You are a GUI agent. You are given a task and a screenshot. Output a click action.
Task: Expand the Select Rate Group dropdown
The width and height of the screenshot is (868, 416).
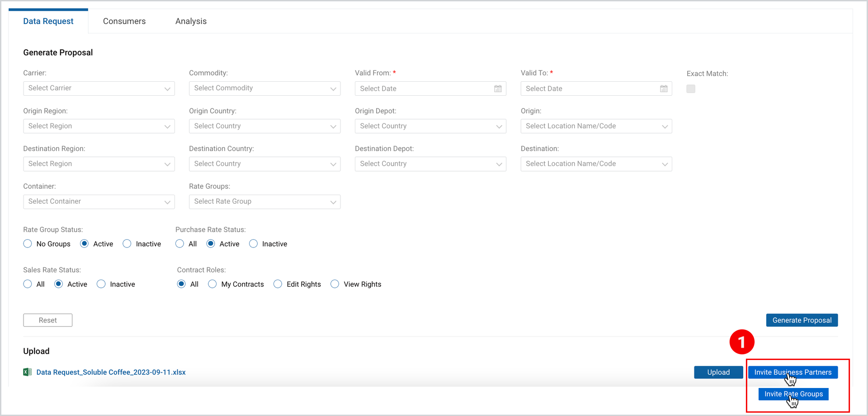pos(264,201)
